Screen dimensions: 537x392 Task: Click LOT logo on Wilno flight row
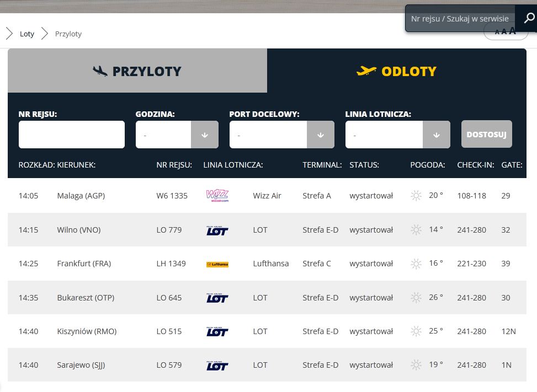217,230
